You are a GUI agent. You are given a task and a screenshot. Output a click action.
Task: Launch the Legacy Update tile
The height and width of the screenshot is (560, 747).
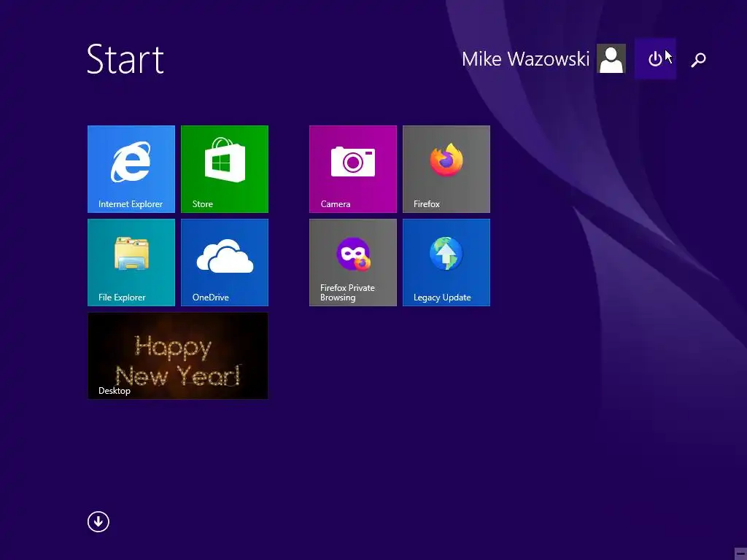[446, 262]
